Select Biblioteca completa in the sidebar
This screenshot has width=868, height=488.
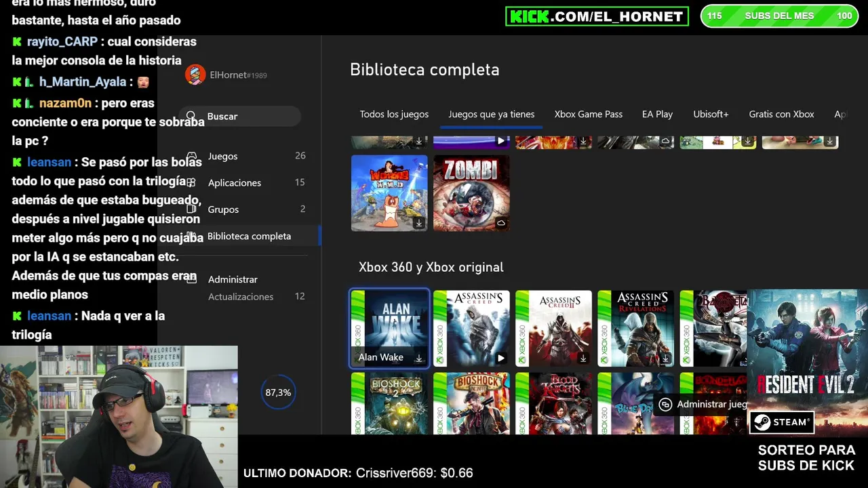(x=249, y=236)
